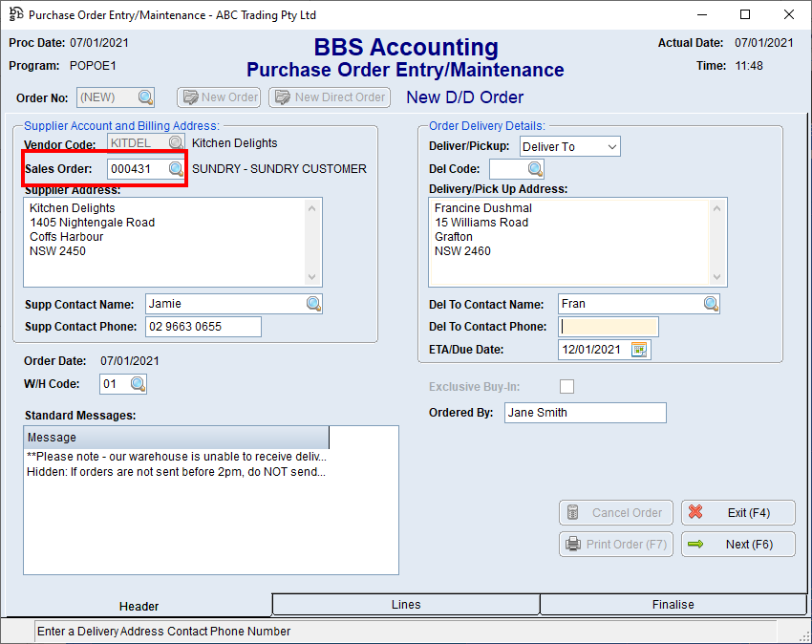Select the Cancel Order button
Image resolution: width=812 pixels, height=644 pixels.
tap(615, 512)
